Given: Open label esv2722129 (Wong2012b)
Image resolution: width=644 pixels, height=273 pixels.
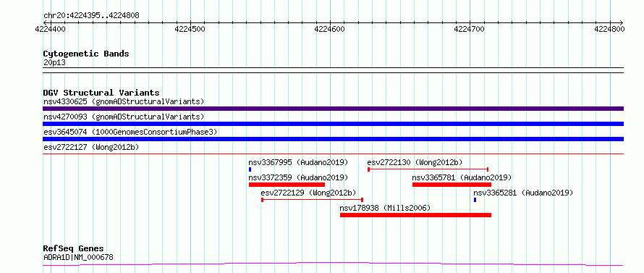Looking at the screenshot, I should click(308, 193).
